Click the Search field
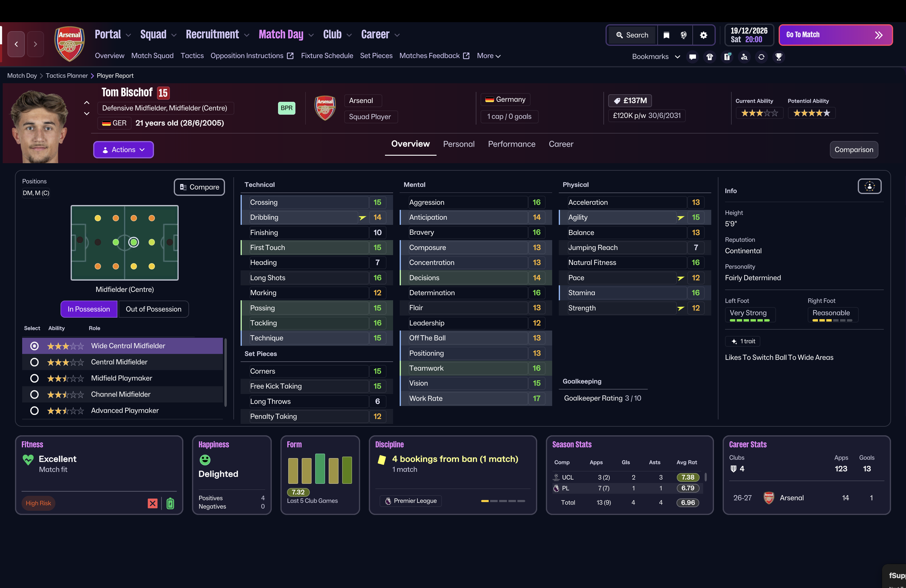Image resolution: width=906 pixels, height=588 pixels. pos(632,35)
